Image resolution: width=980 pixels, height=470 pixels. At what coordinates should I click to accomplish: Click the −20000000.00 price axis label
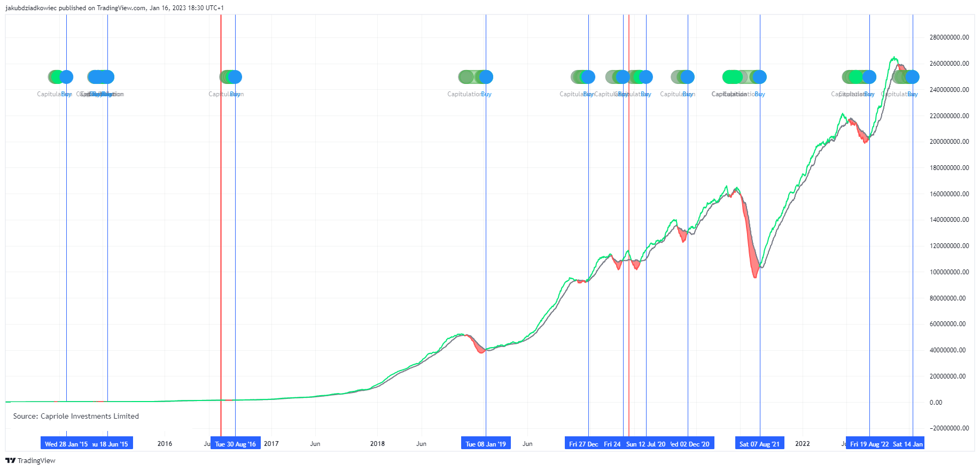[x=949, y=428]
